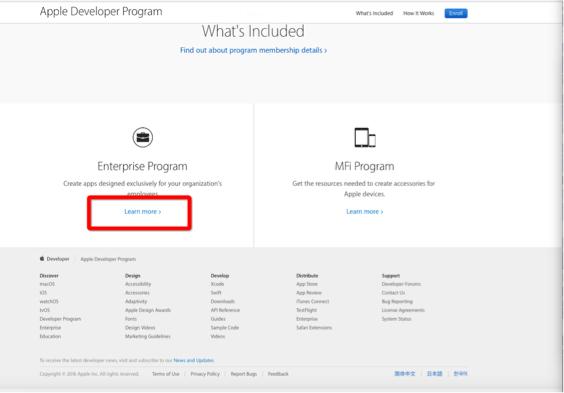Switch language to Korean

coord(460,374)
